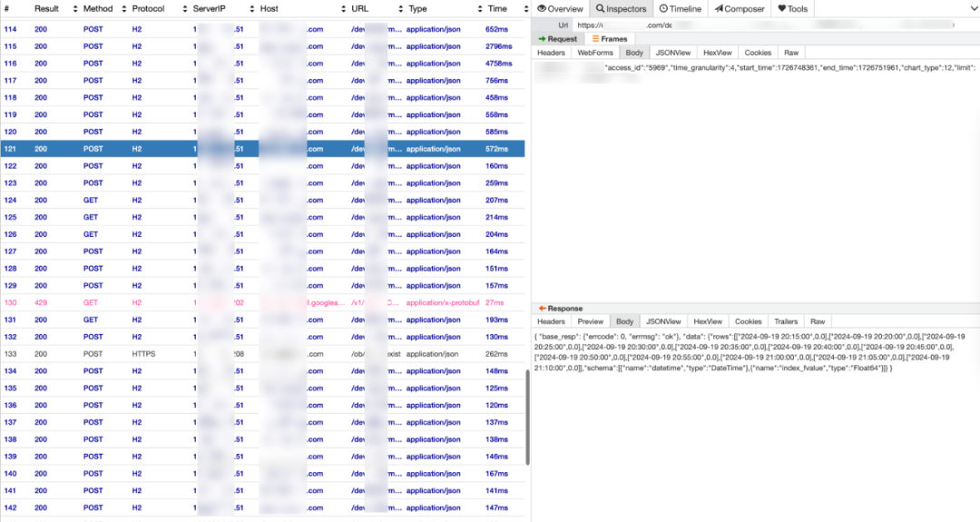Viewport: 980px width, 522px height.
Task: Open response HexView subtab
Action: pyautogui.click(x=708, y=321)
